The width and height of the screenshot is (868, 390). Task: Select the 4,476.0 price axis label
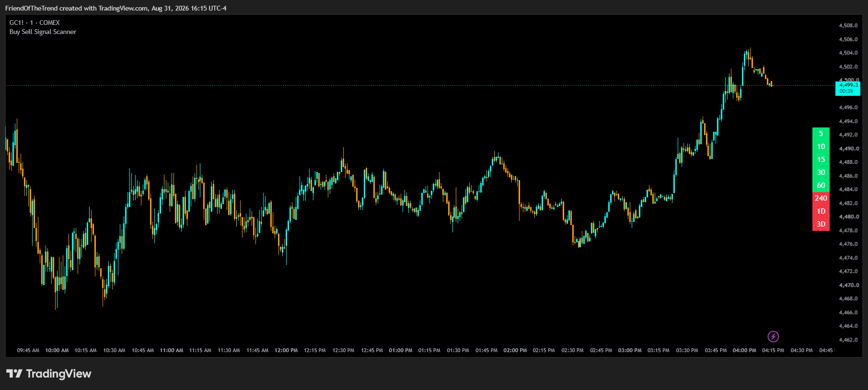pyautogui.click(x=848, y=244)
